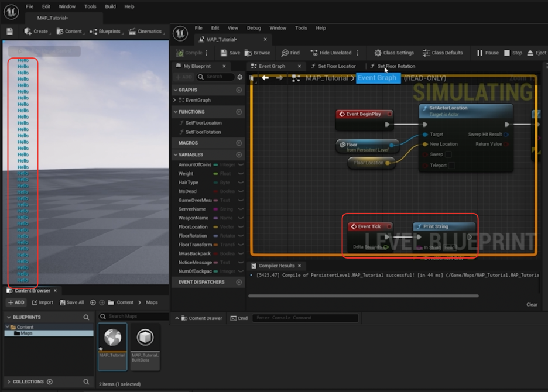The image size is (548, 392).
Task: Select SetFloorRotation function
Action: point(203,132)
